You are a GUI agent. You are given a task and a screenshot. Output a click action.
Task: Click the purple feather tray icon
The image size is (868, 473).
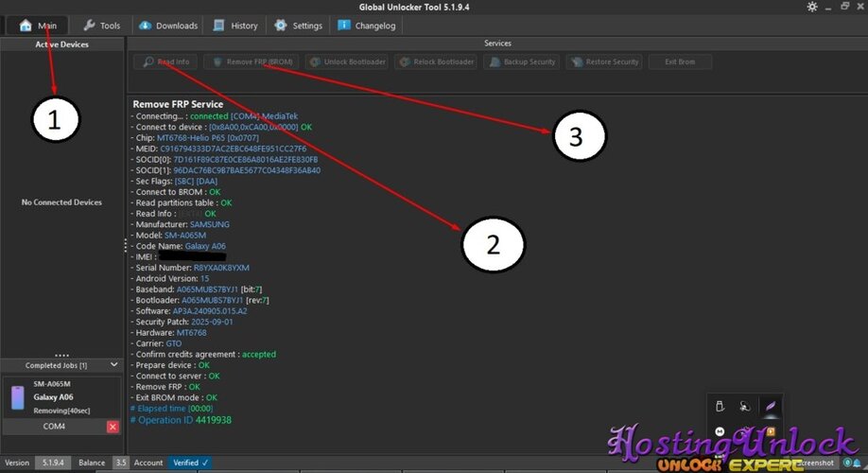click(770, 407)
